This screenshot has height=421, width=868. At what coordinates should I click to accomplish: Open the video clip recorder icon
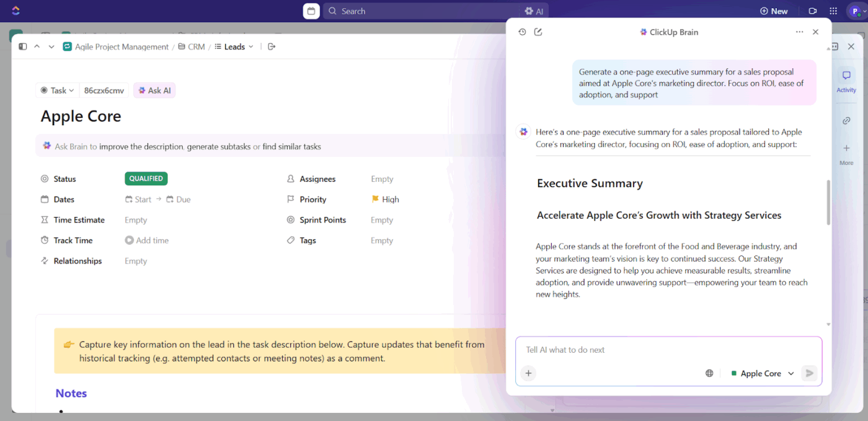coord(813,11)
